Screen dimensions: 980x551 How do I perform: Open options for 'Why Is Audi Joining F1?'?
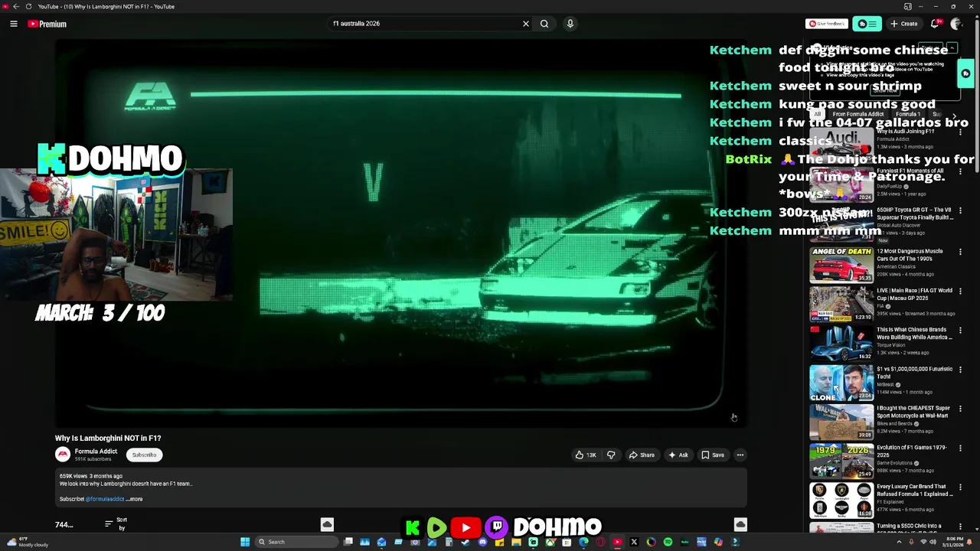[x=960, y=132]
